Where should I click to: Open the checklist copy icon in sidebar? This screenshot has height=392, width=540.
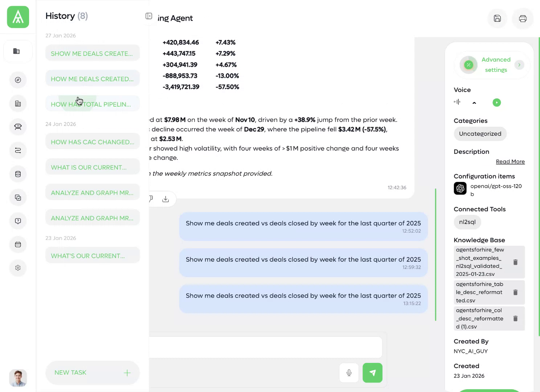[18, 197]
